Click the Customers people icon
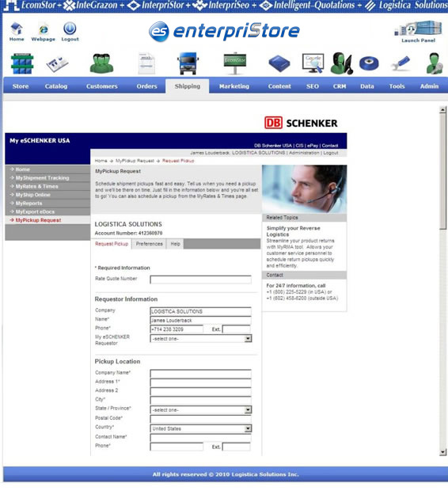Screen dimensions: 448x491 tap(102, 63)
